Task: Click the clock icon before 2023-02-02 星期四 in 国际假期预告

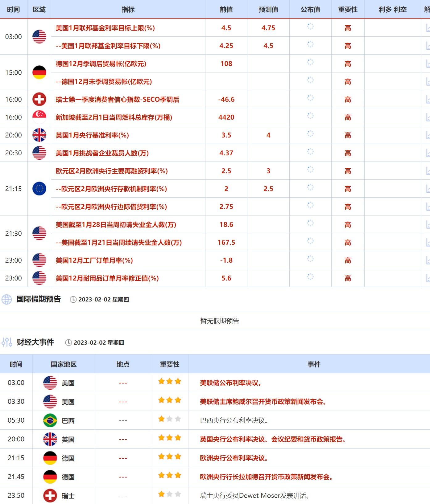Action: 73,300
